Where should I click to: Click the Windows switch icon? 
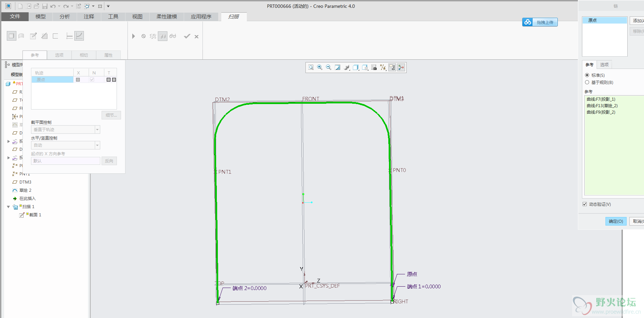pos(87,6)
